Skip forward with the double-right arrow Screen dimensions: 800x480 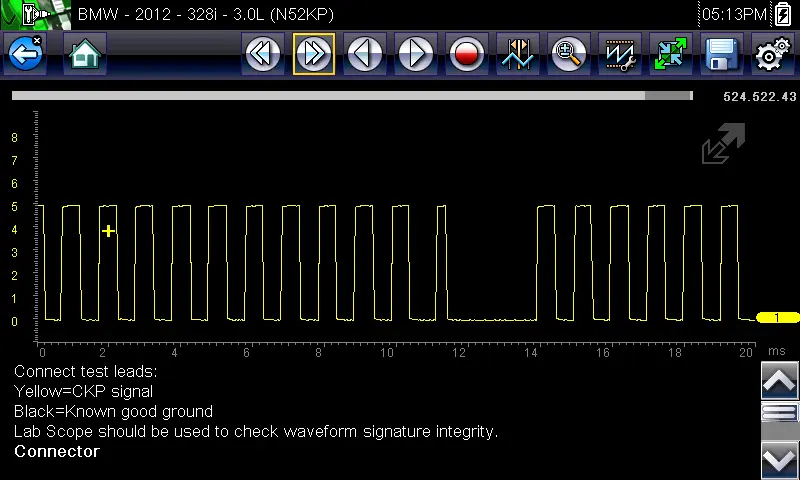[314, 54]
